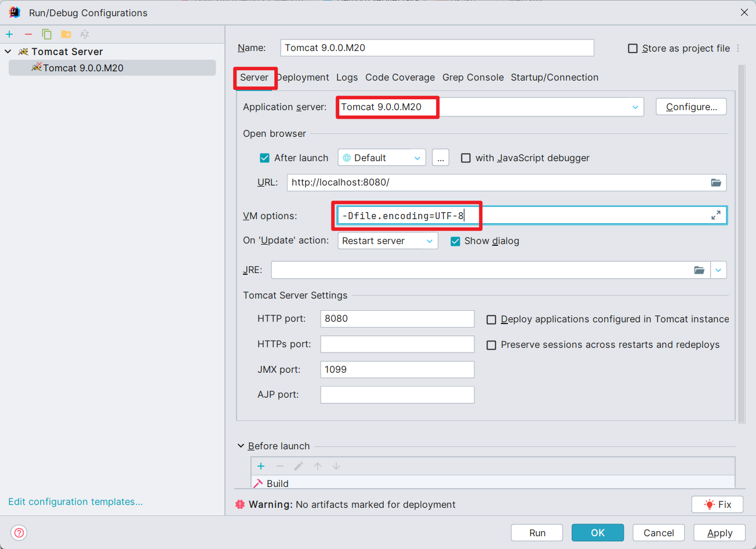Image resolution: width=756 pixels, height=549 pixels.
Task: Enable Deploy applications configured in Tomcat instance
Action: click(x=491, y=319)
